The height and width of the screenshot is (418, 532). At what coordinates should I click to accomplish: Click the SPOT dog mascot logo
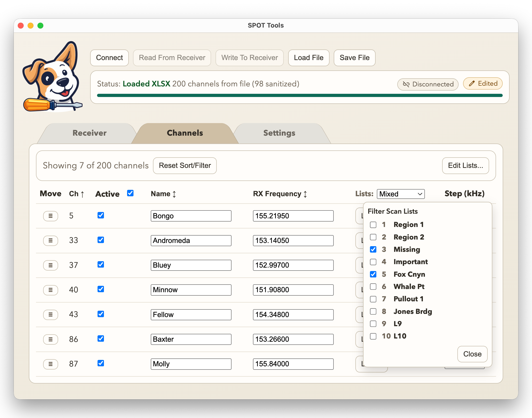(52, 77)
